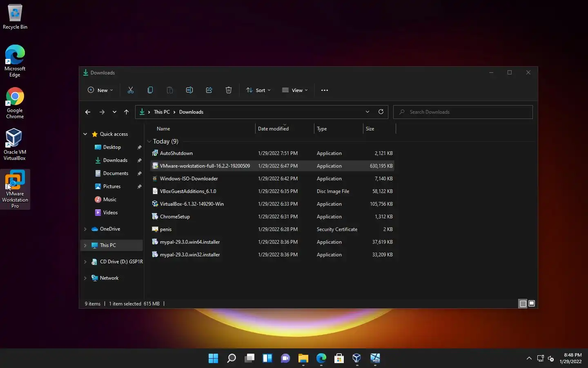This screenshot has height=368, width=588.
Task: Open Widgets from the taskbar
Action: coord(267,359)
